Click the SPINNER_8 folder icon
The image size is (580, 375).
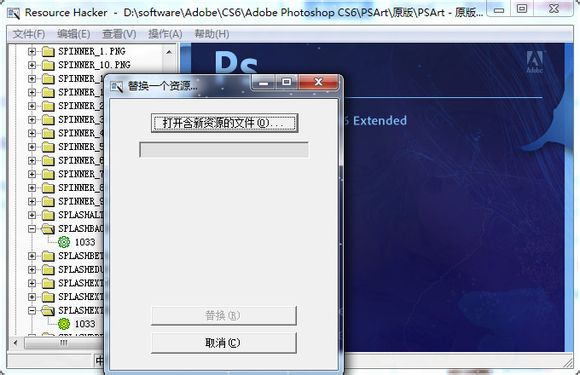[x=48, y=188]
